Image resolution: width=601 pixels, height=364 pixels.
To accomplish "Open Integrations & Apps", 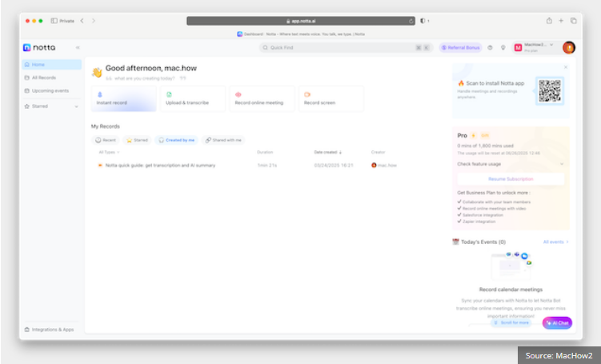I will coord(49,330).
